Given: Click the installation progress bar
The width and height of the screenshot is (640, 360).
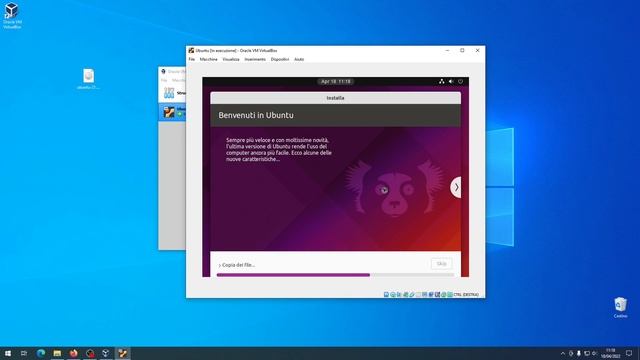Looking at the screenshot, I should (335, 275).
